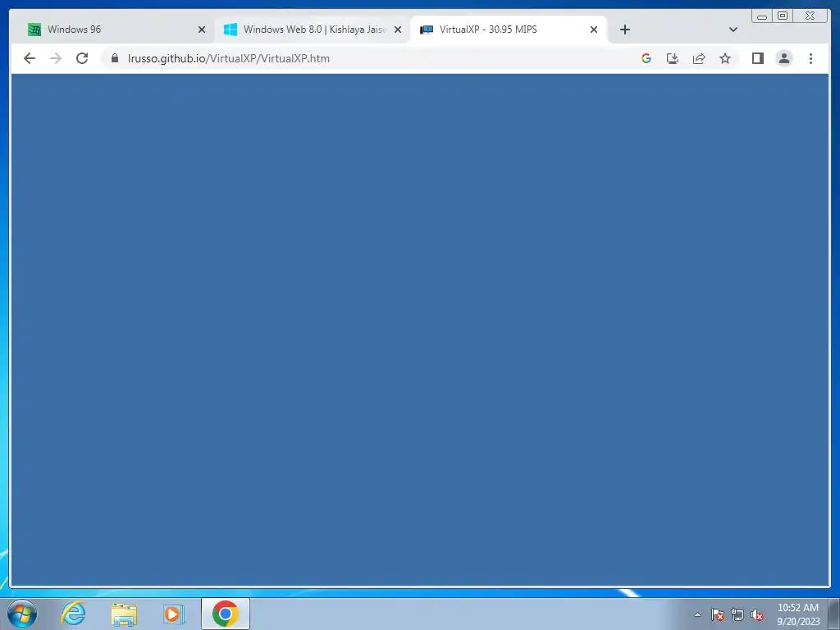This screenshot has height=630, width=840.
Task: Close the Windows 96 tab
Action: point(202,30)
